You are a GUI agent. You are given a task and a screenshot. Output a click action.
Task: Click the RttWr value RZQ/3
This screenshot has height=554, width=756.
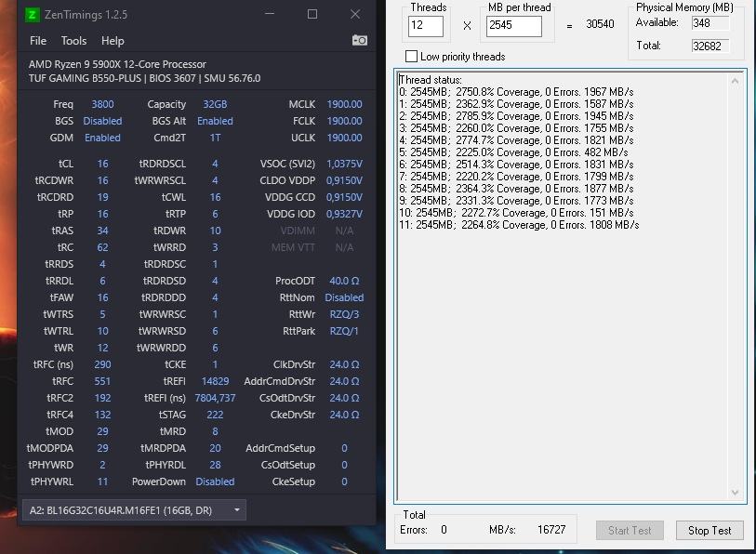pyautogui.click(x=344, y=314)
